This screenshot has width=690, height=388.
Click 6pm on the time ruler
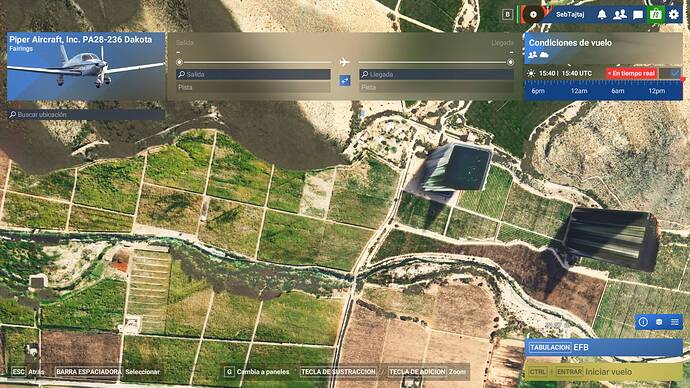tap(538, 91)
